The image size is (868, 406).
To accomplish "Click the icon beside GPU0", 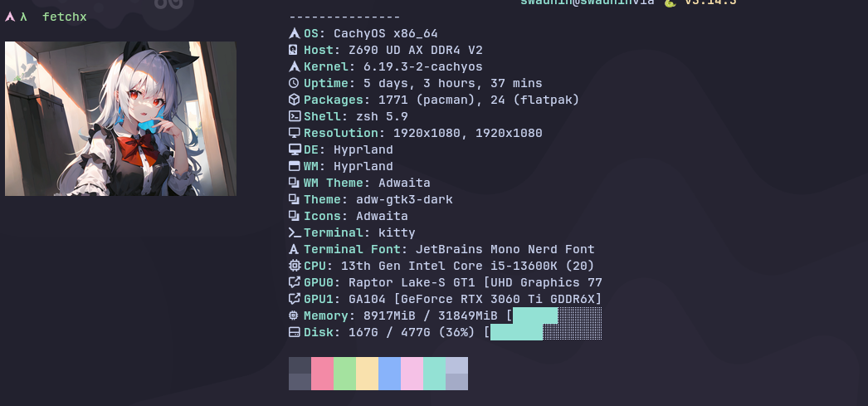I will click(295, 282).
